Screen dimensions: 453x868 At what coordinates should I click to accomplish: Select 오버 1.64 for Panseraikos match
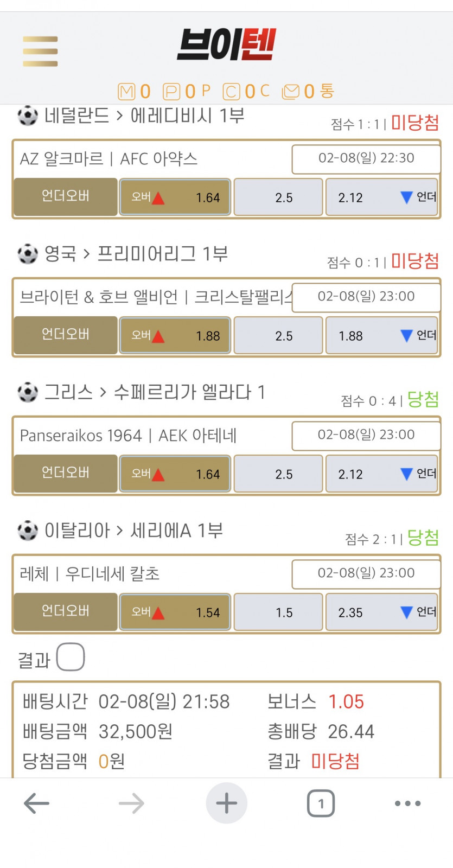point(175,474)
